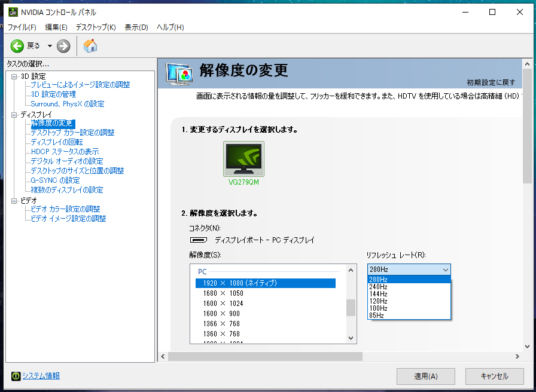
Task: Select 解像度の変更 in the task tree
Action: (53, 123)
